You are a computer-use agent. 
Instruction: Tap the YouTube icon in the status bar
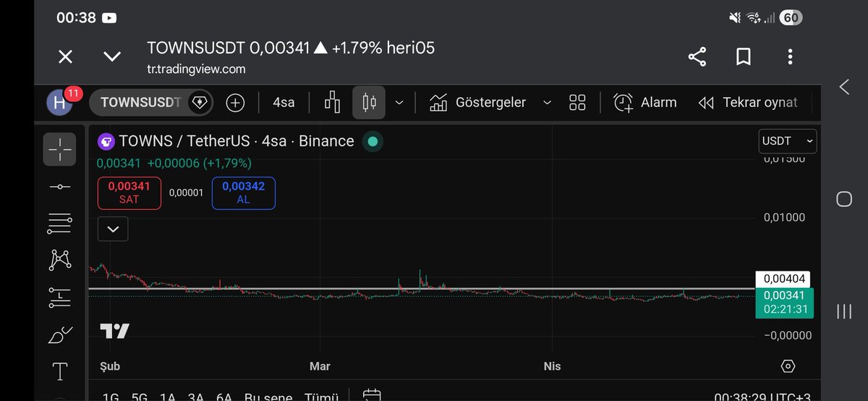click(109, 17)
